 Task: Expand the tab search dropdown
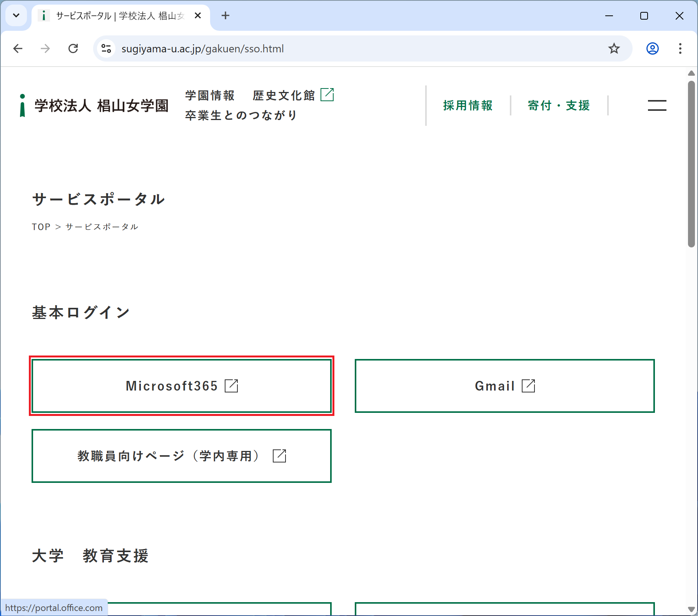16,16
